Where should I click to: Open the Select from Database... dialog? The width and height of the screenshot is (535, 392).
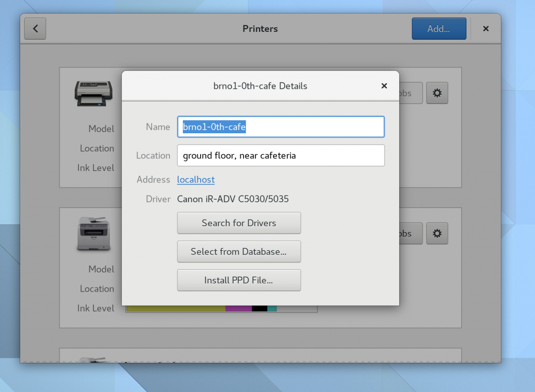(239, 251)
